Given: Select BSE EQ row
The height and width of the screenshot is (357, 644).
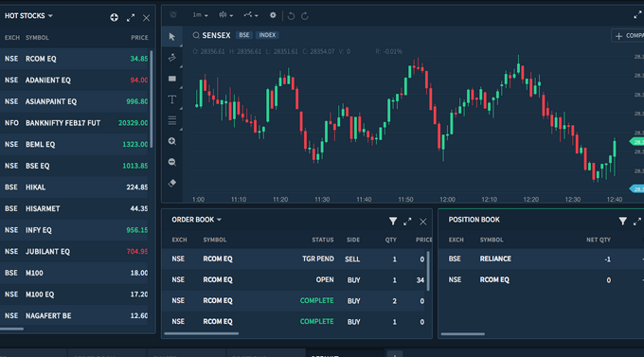Looking at the screenshot, I should [74, 166].
